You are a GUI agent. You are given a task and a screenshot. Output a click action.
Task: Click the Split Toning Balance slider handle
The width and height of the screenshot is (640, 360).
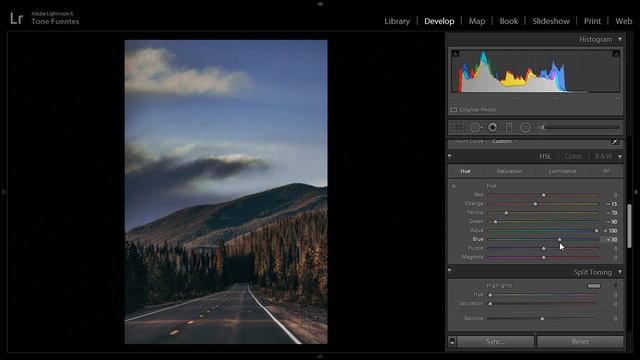[x=542, y=318]
